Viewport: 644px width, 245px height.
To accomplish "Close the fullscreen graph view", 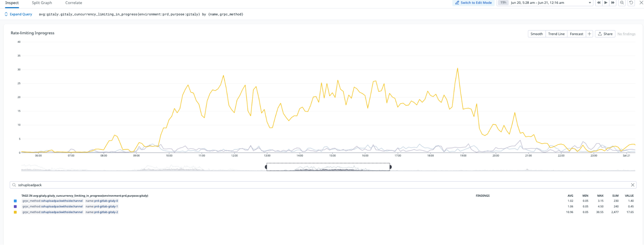I will pos(641,3).
